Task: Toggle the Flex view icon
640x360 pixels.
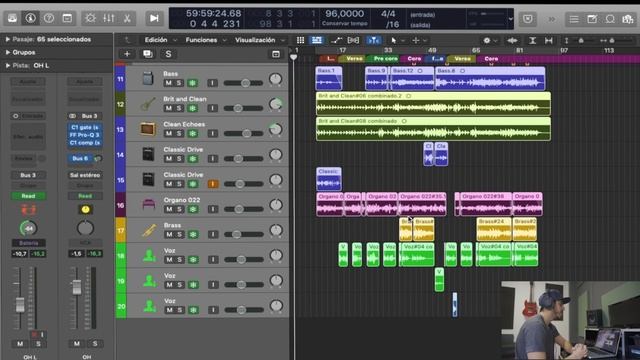Action: [x=353, y=40]
